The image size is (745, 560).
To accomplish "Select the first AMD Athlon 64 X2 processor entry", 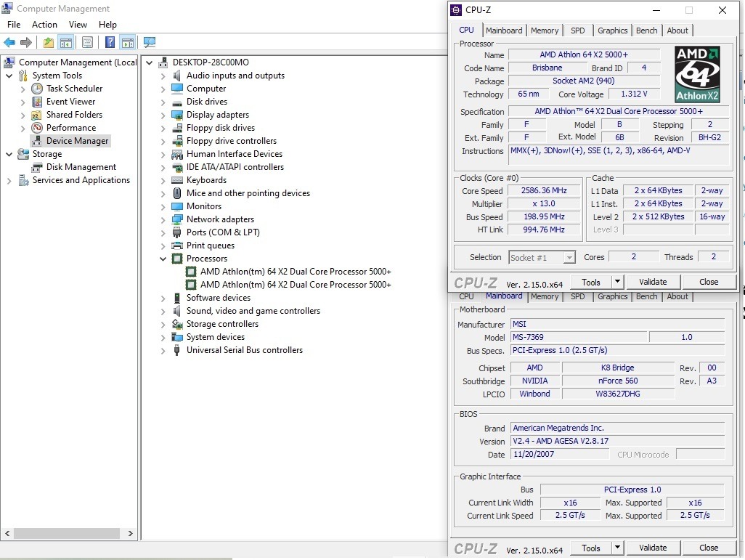I will (x=296, y=272).
